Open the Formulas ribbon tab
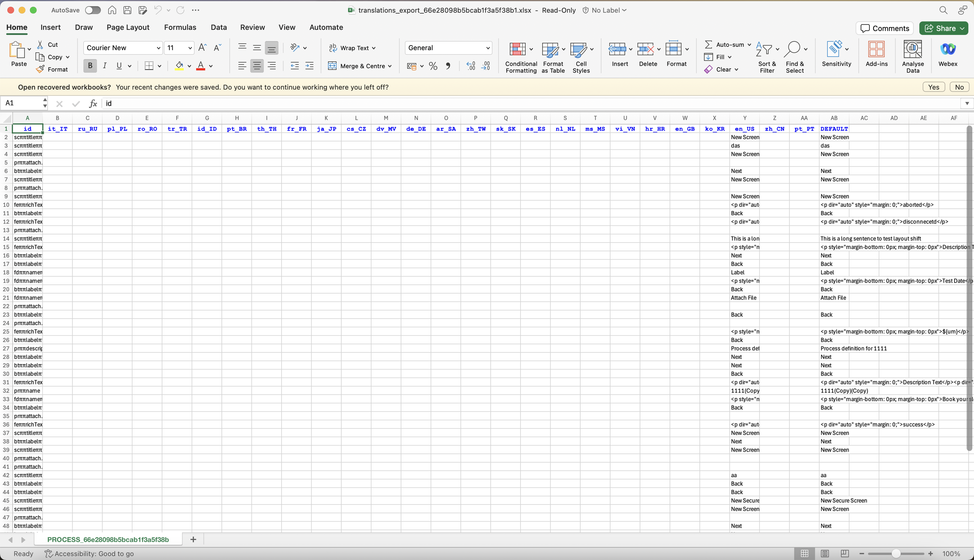The width and height of the screenshot is (974, 560). click(x=180, y=27)
